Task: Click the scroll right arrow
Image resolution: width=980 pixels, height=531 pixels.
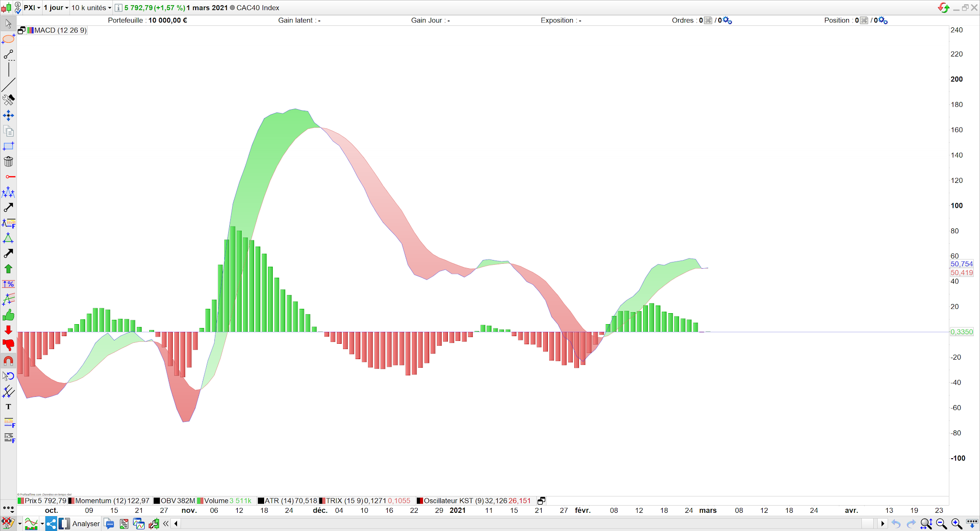Action: (883, 524)
